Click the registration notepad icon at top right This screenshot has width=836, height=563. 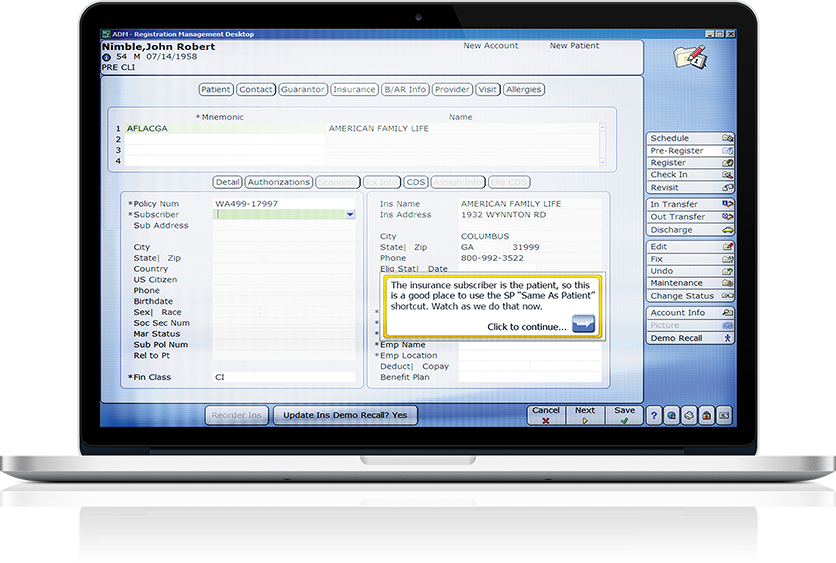(689, 58)
